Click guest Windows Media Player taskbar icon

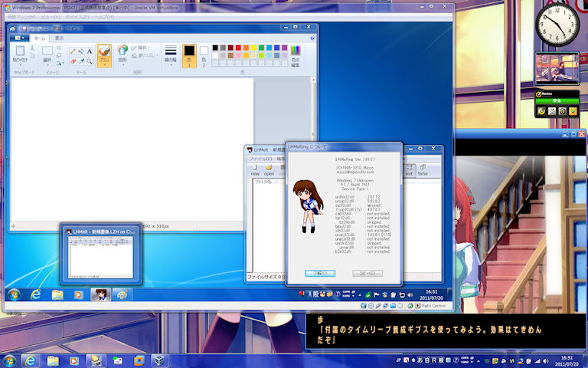(x=78, y=294)
